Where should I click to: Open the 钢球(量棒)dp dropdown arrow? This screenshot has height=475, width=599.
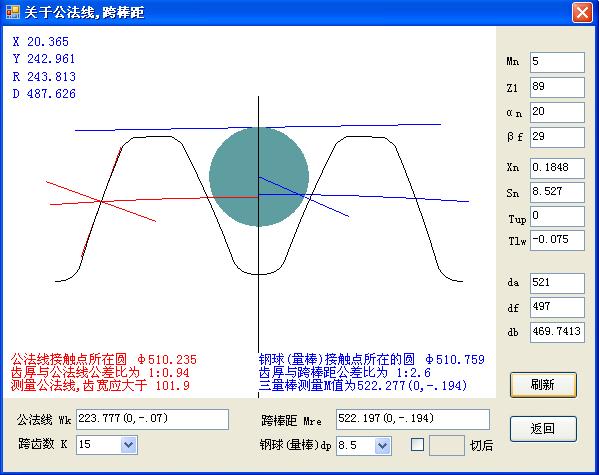pos(382,445)
